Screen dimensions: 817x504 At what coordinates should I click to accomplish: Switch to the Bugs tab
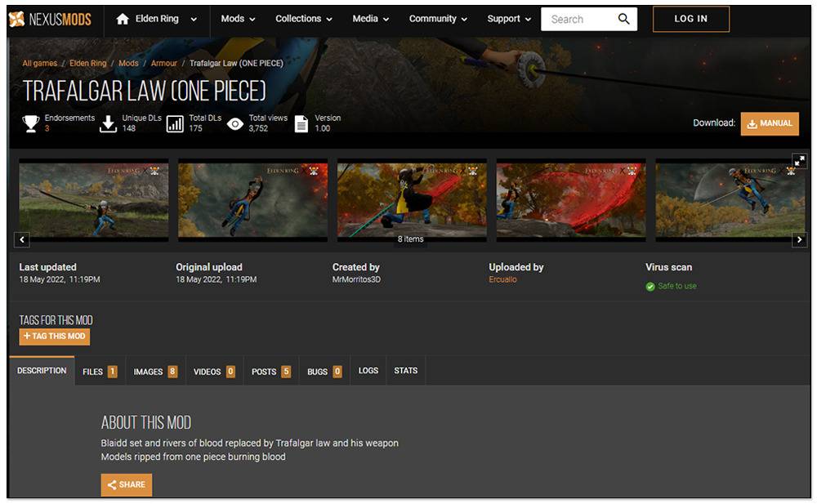(x=324, y=371)
